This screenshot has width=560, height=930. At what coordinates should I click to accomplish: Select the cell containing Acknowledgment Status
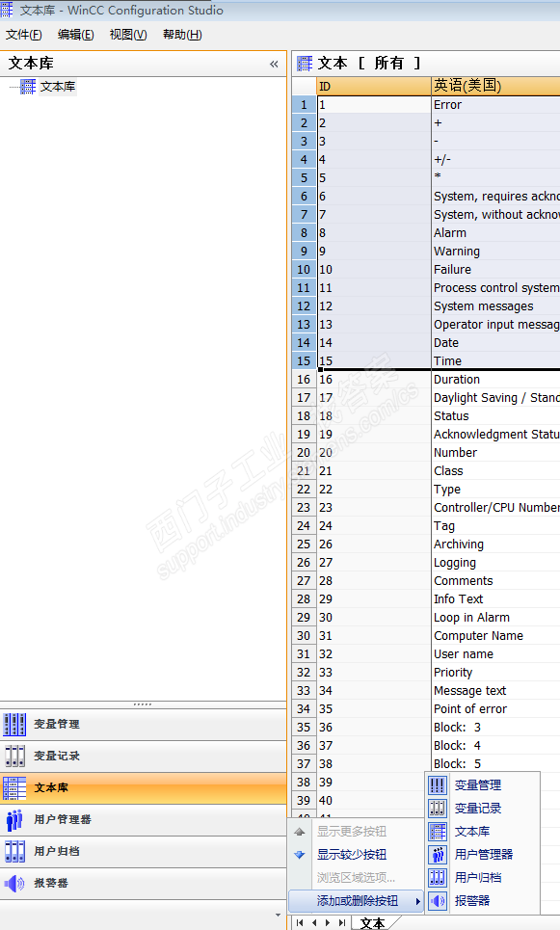coord(495,435)
